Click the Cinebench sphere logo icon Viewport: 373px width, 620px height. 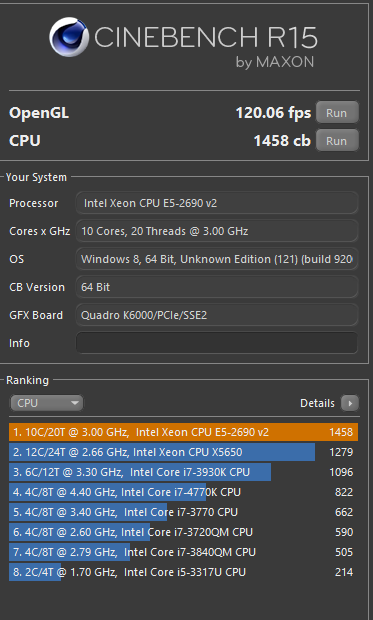click(69, 37)
